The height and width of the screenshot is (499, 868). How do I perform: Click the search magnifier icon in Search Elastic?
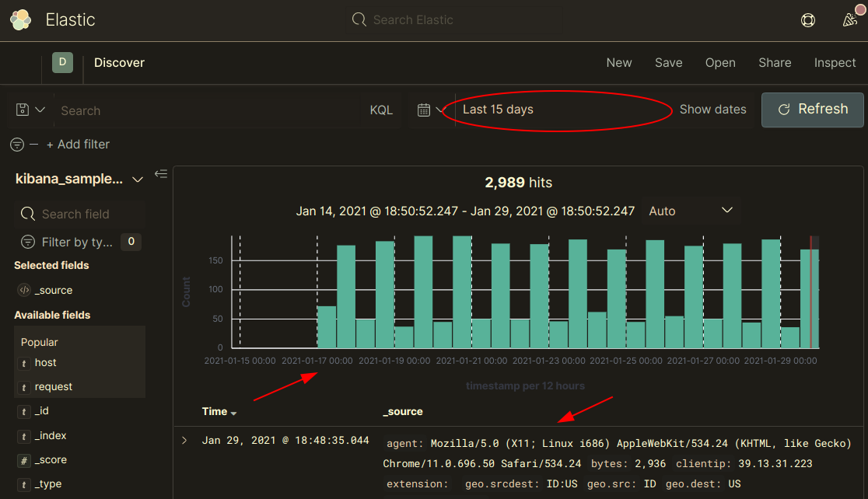pyautogui.click(x=359, y=20)
